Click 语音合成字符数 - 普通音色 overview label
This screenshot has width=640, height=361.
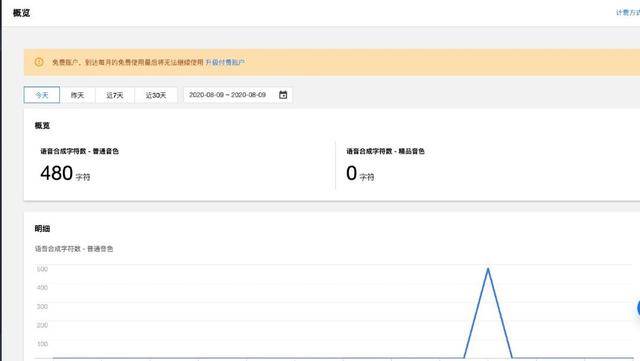pos(79,151)
